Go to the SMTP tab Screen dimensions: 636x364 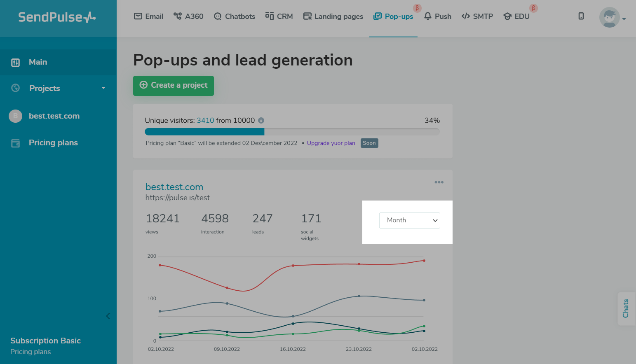(x=477, y=16)
